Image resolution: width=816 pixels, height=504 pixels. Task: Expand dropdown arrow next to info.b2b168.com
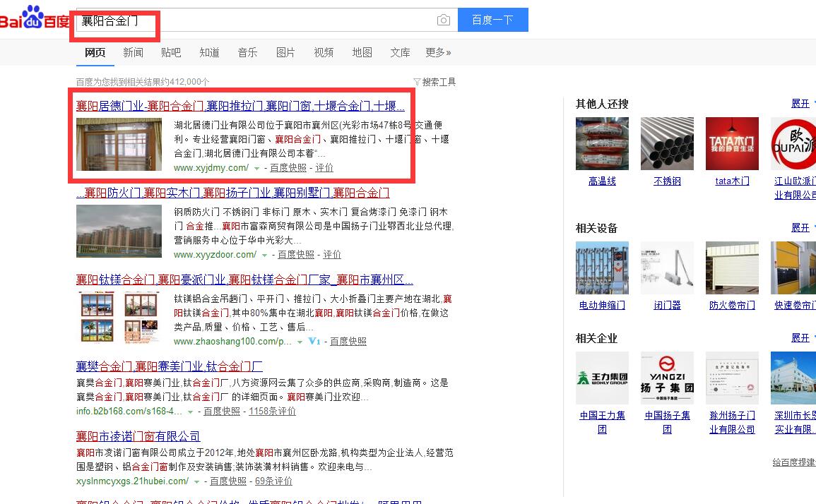point(191,412)
